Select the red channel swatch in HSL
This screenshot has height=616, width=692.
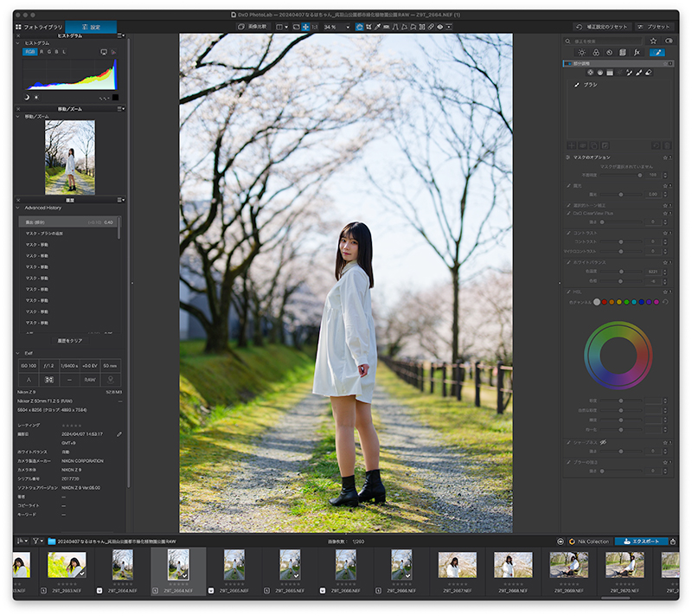coord(604,302)
